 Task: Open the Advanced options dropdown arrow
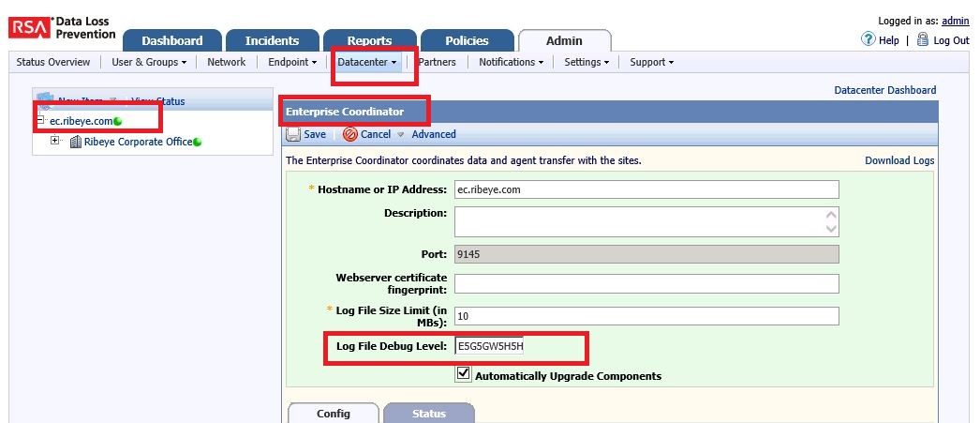coord(401,135)
